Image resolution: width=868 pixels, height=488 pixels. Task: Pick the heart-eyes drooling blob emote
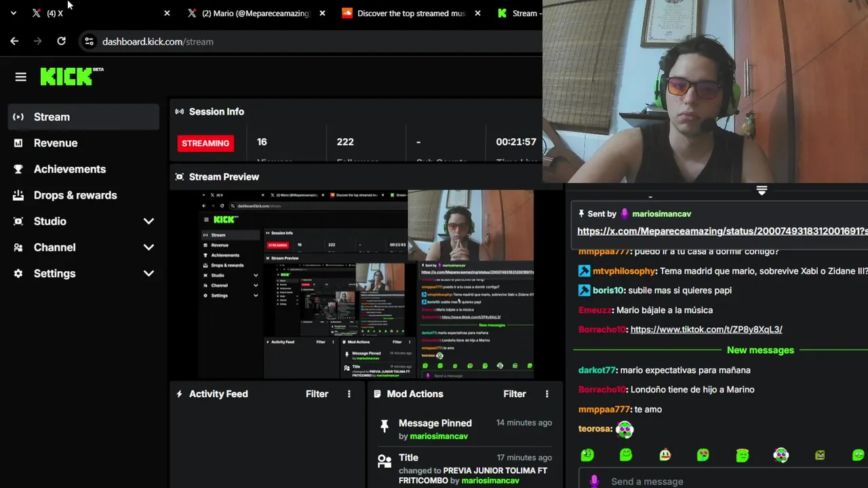(703, 455)
